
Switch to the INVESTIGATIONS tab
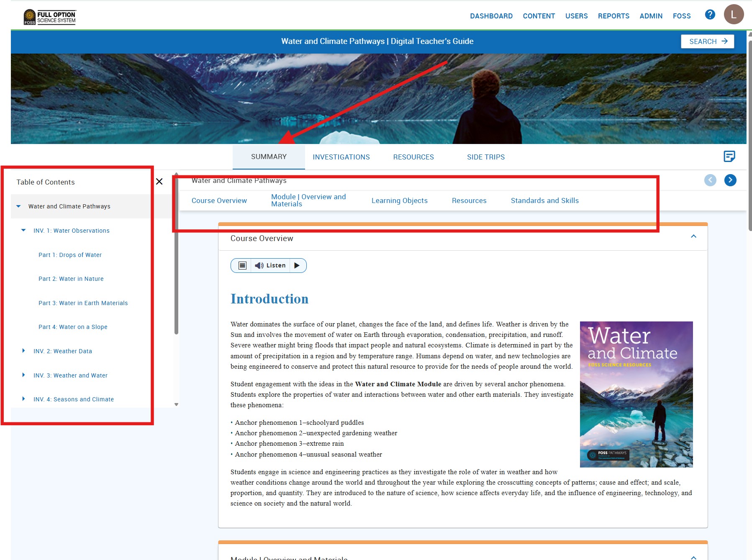(x=341, y=157)
